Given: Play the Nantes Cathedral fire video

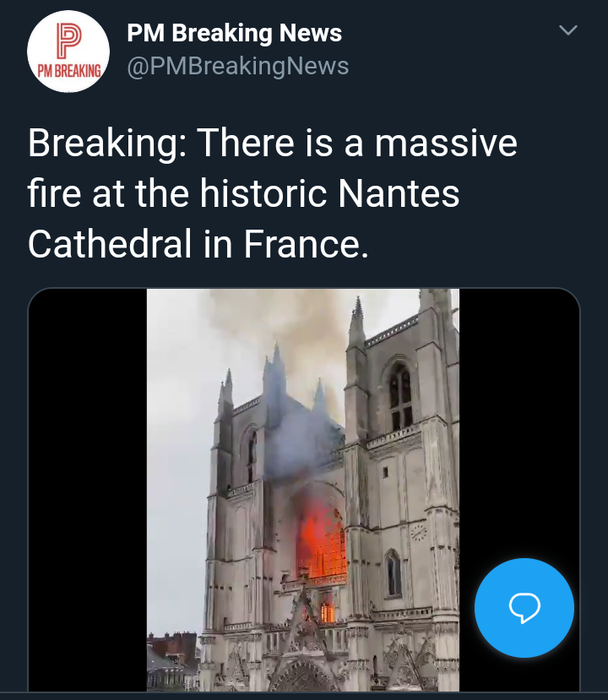Looking at the screenshot, I should [x=303, y=490].
